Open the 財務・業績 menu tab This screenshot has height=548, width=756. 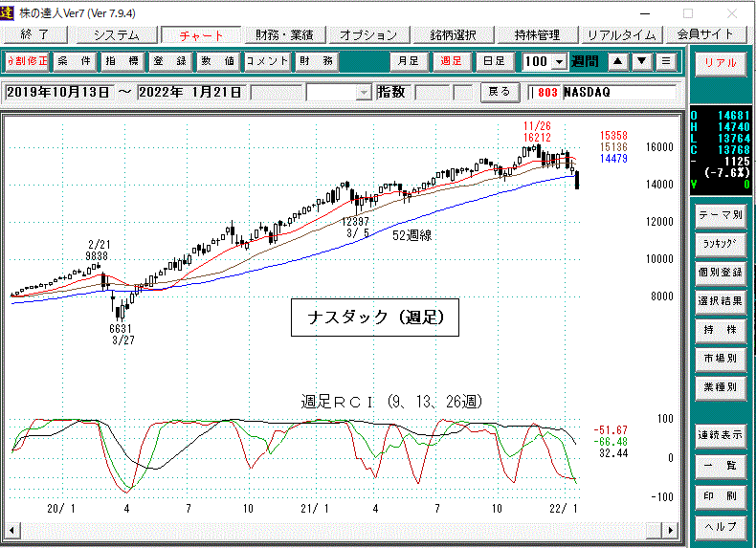[x=284, y=34]
